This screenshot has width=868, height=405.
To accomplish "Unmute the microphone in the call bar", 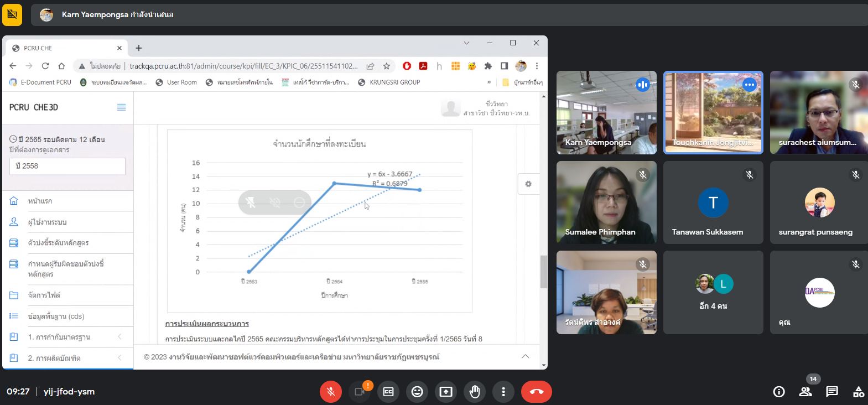I will pos(330,392).
